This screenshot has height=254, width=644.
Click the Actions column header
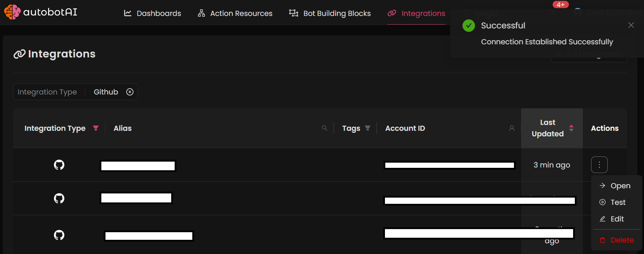(605, 128)
